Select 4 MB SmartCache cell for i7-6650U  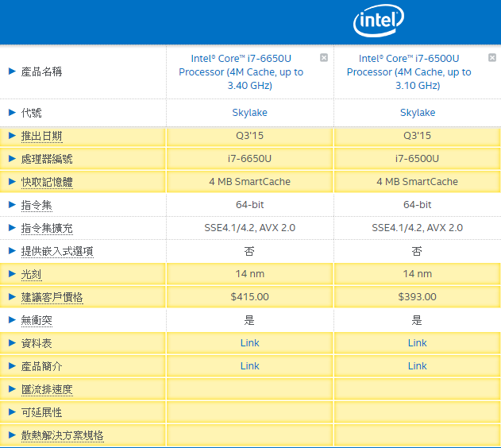point(249,181)
